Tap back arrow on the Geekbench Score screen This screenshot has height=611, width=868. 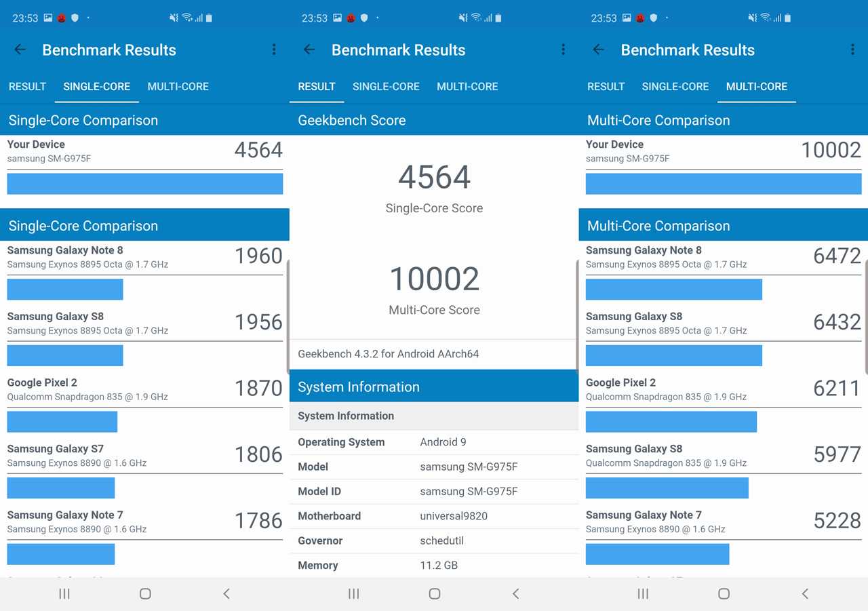(x=309, y=50)
